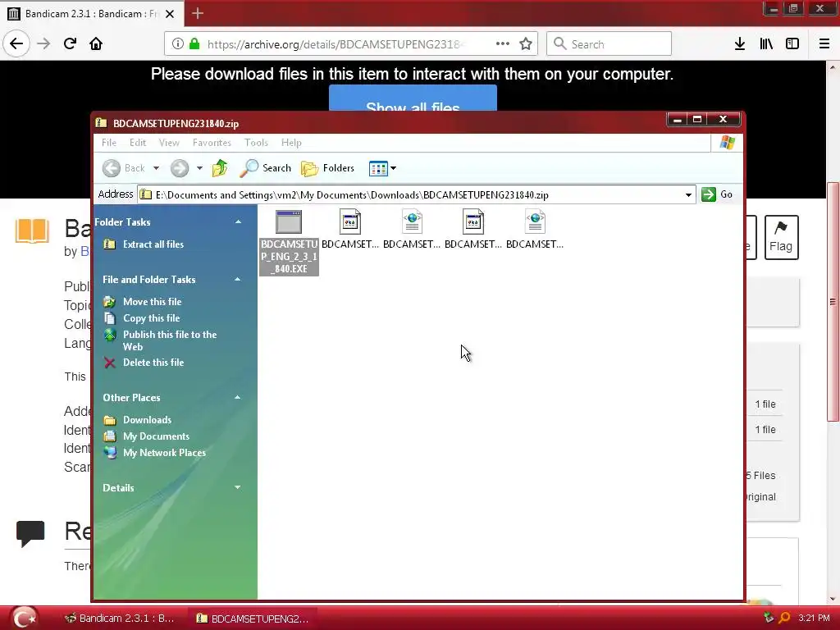The width and height of the screenshot is (840, 630).
Task: Click the green padlock security icon
Action: click(x=195, y=44)
